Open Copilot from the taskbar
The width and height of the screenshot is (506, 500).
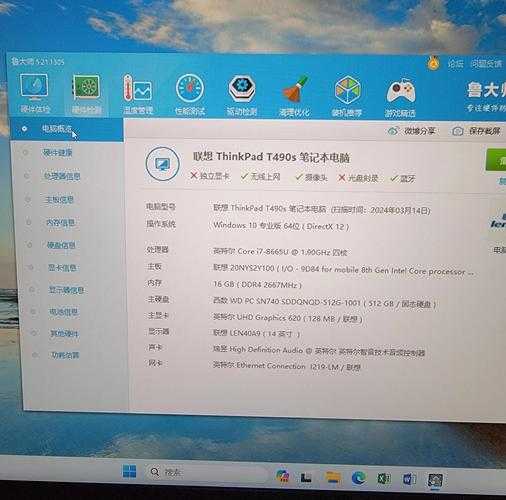pos(283,476)
